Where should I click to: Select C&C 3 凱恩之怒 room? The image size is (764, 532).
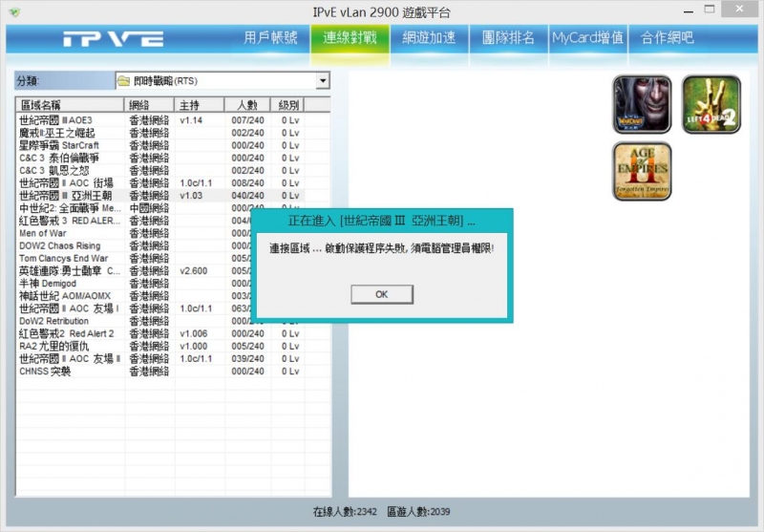tap(160, 171)
